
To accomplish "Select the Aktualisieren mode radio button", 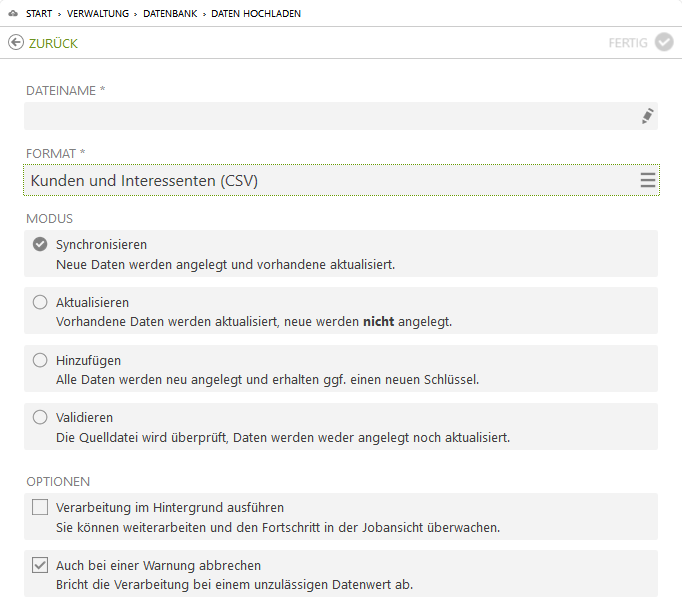I will tap(40, 302).
